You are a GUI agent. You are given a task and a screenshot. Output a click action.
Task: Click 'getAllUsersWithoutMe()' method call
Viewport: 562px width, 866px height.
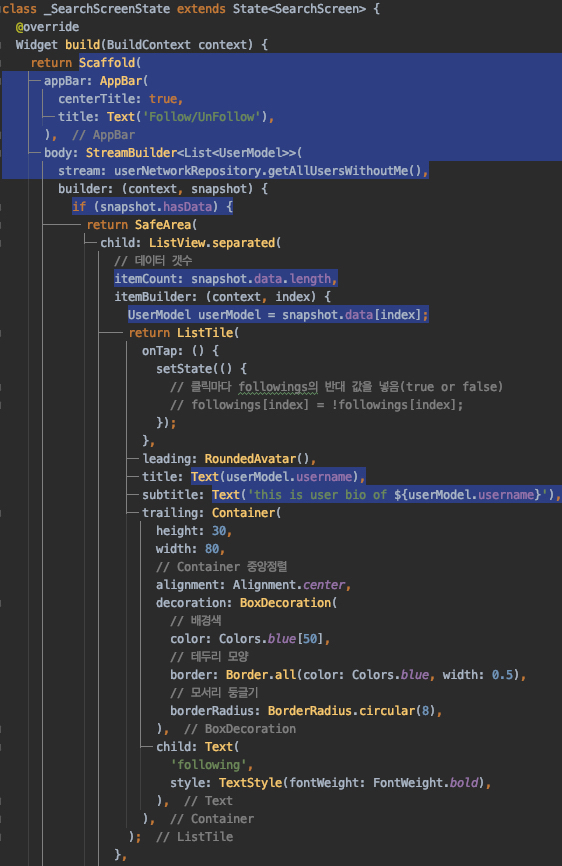tap(345, 171)
